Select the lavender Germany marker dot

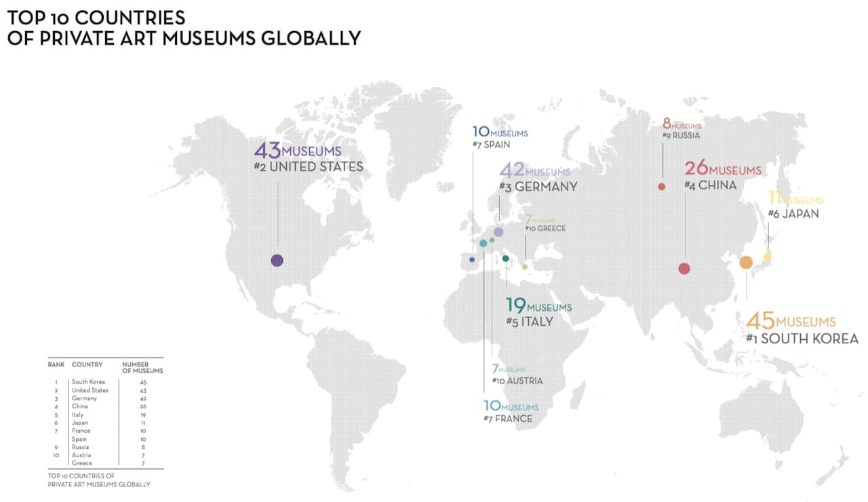498,231
